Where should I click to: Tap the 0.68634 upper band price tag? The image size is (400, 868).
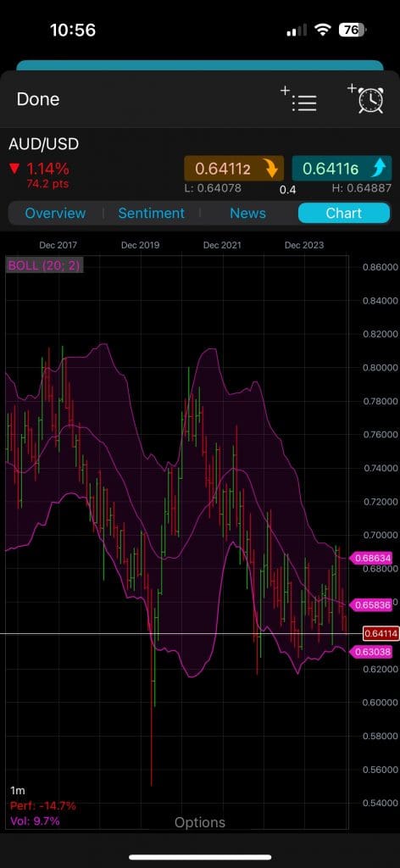[373, 558]
